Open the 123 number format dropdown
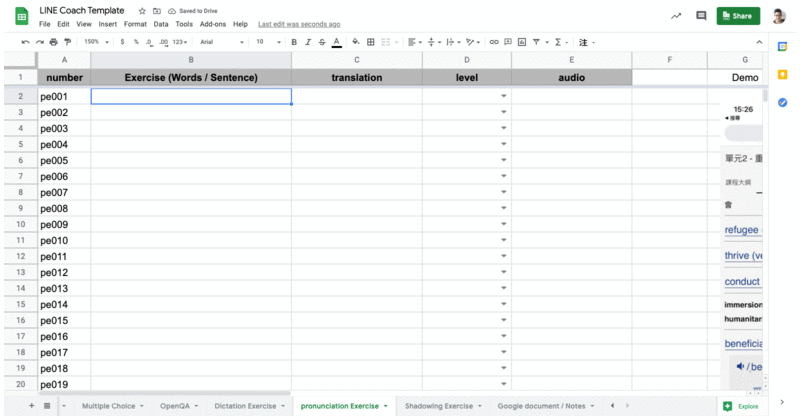The width and height of the screenshot is (800, 416). 180,42
